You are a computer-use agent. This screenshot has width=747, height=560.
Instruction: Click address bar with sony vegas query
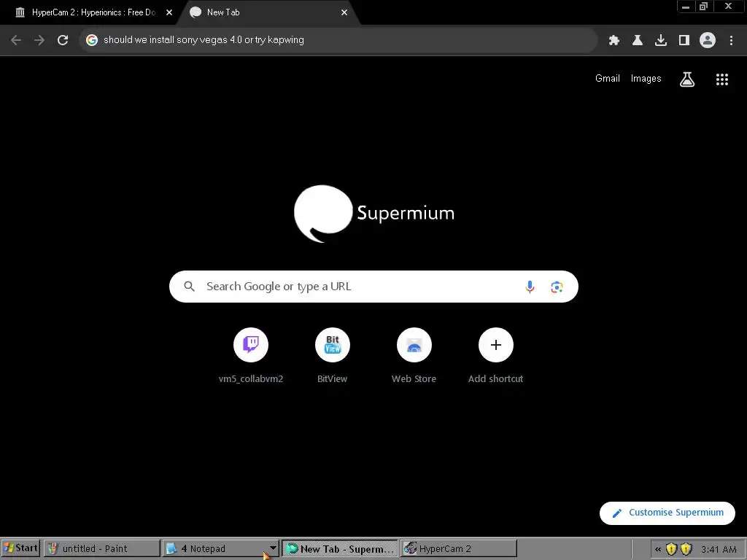click(x=338, y=40)
